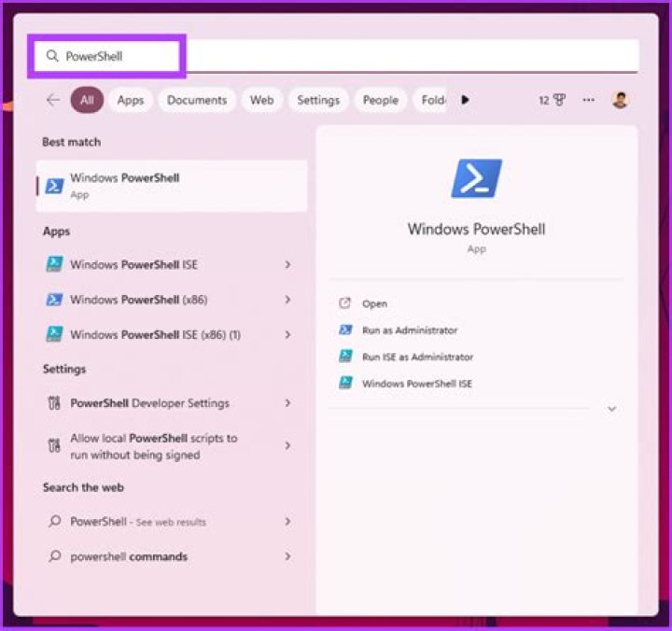Expand the powershell commands suggestion chevron
The height and width of the screenshot is (631, 672).
[x=287, y=556]
